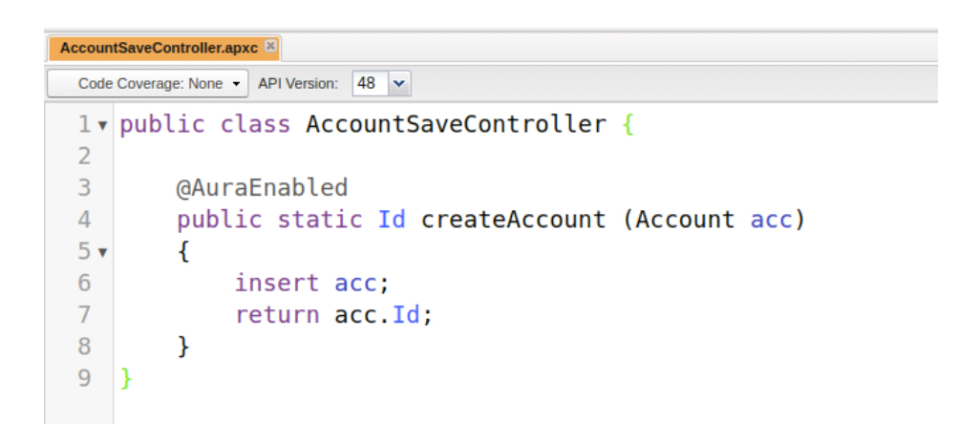The width and height of the screenshot is (980, 424).
Task: Click line number 7 in the gutter
Action: click(x=84, y=314)
